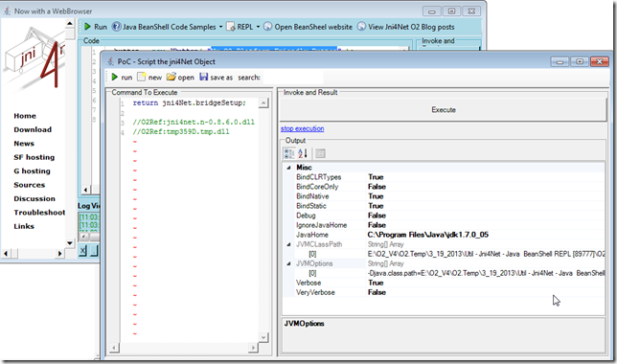Select the Verbose property row
The height and width of the screenshot is (364, 617).
pos(444,283)
